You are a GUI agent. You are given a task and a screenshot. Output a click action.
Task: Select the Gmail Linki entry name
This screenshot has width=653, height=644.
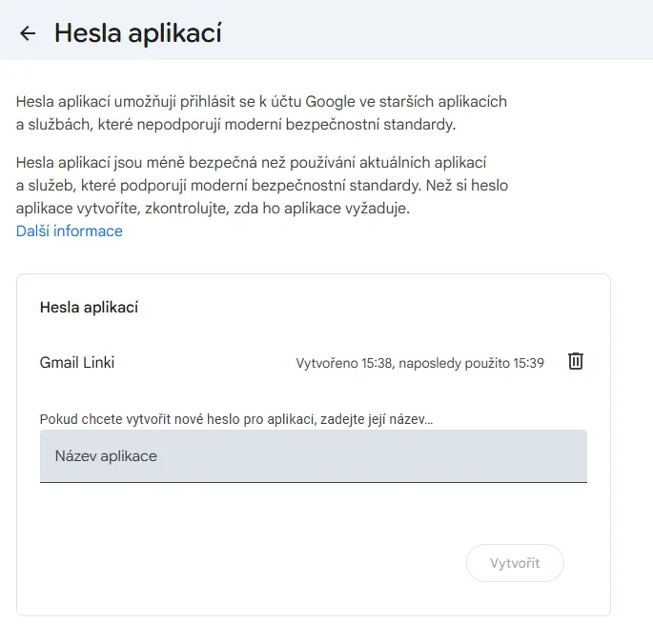click(x=77, y=363)
